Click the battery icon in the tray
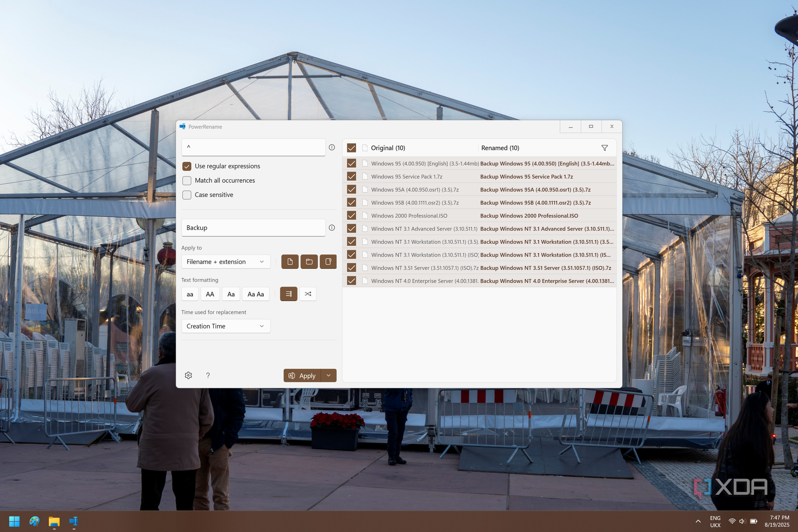Screen dimensions: 798x532 tap(754, 521)
